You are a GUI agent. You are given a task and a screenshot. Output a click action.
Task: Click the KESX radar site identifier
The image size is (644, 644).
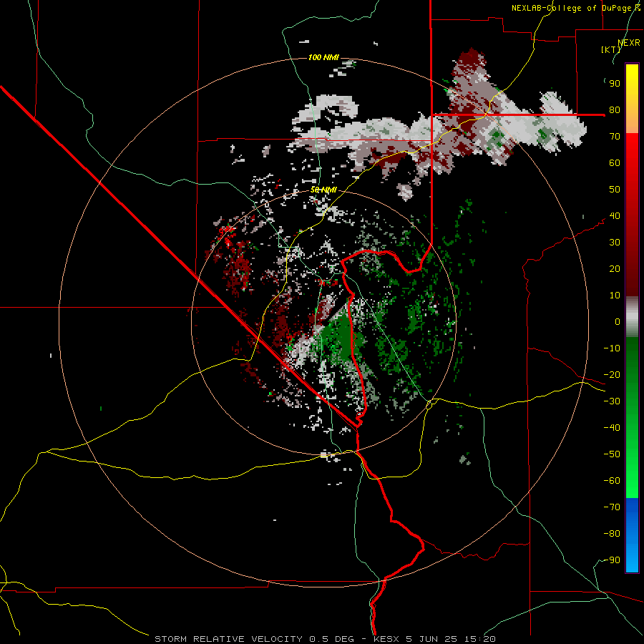click(386, 639)
